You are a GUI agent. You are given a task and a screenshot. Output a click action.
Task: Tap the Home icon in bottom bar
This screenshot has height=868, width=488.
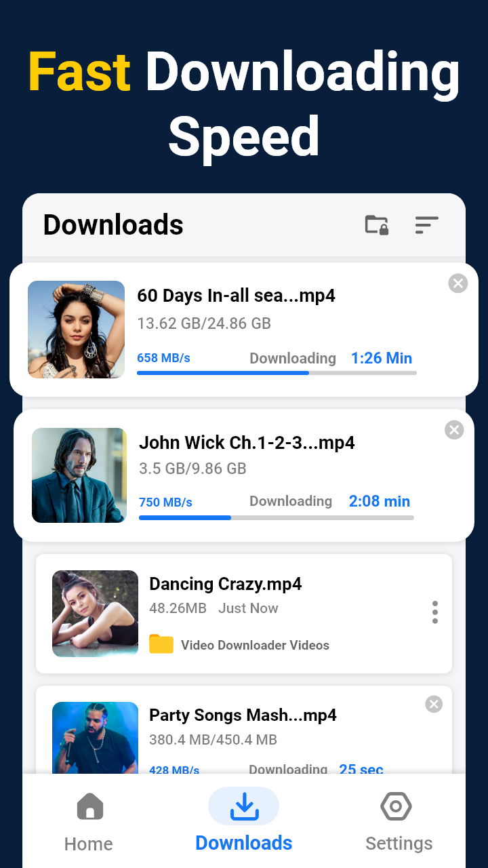tap(89, 807)
